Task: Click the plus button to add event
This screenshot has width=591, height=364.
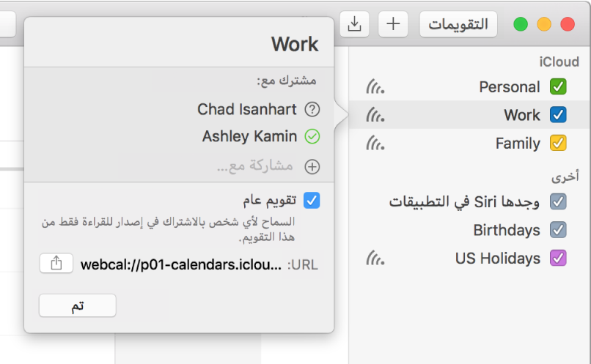Action: [x=393, y=23]
